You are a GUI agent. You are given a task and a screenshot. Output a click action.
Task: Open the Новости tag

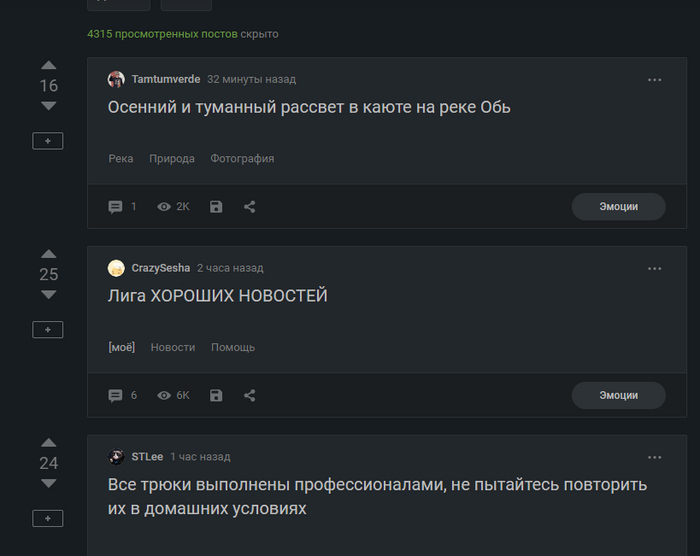click(x=173, y=347)
